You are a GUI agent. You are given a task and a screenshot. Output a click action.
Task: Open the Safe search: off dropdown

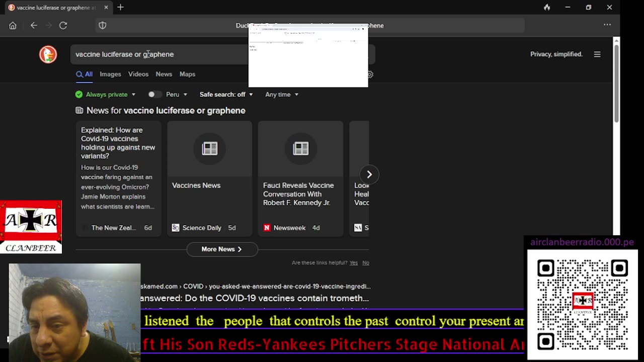[x=226, y=95]
